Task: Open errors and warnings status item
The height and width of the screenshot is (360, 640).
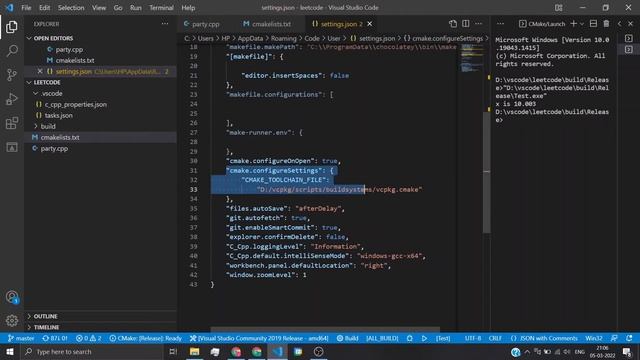Action: pos(89,338)
